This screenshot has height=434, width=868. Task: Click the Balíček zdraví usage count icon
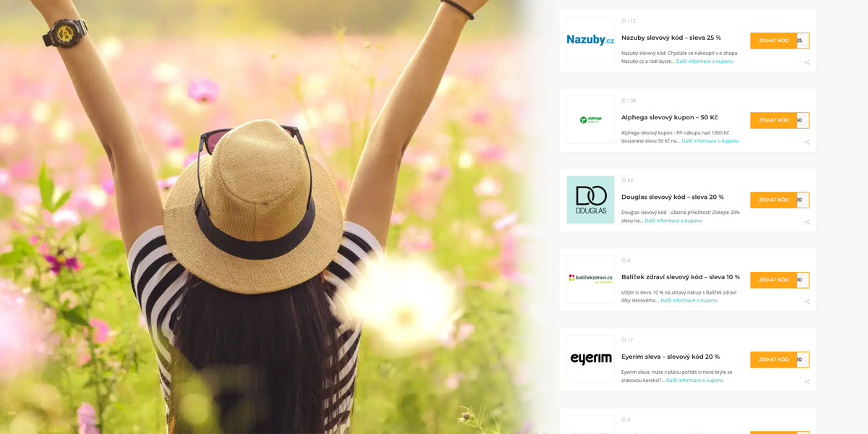(x=624, y=260)
